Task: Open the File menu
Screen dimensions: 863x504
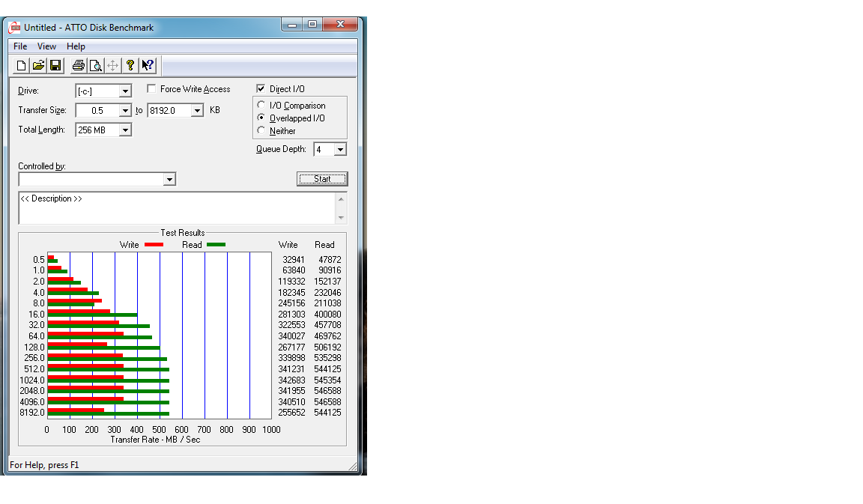Action: [x=20, y=46]
